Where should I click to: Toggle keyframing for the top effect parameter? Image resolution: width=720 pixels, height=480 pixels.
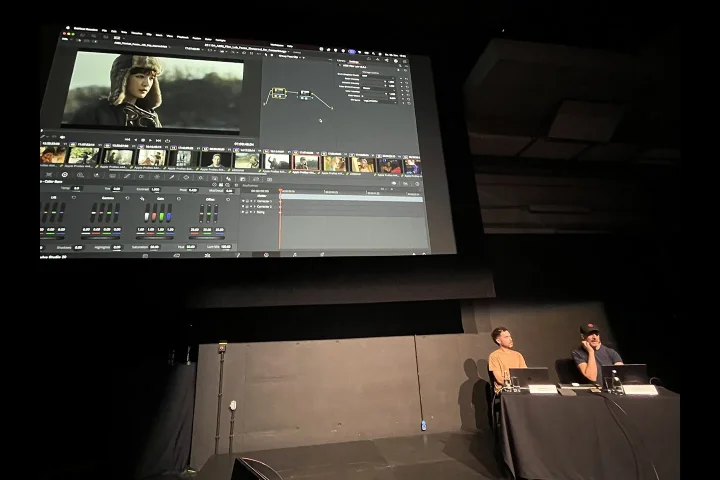click(401, 78)
